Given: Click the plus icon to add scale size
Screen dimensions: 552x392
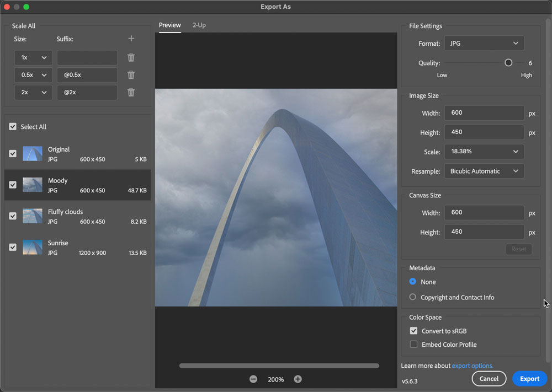Looking at the screenshot, I should [x=131, y=39].
